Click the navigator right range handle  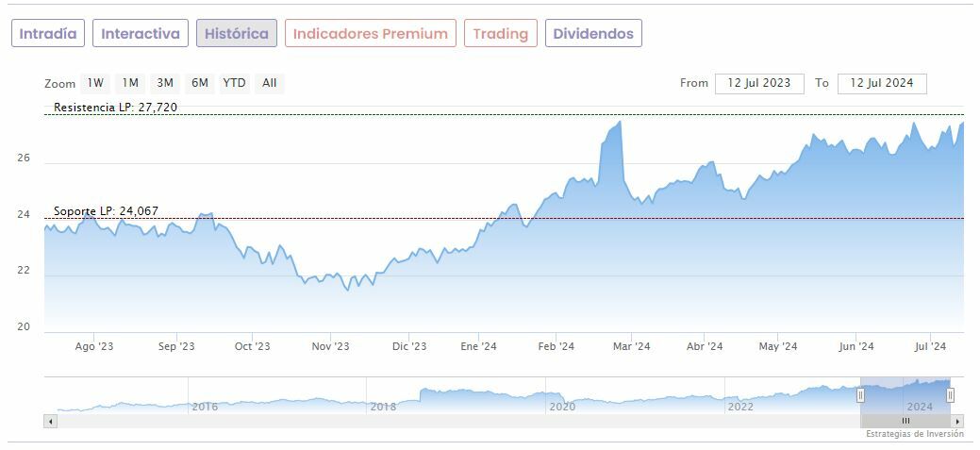coord(950,395)
